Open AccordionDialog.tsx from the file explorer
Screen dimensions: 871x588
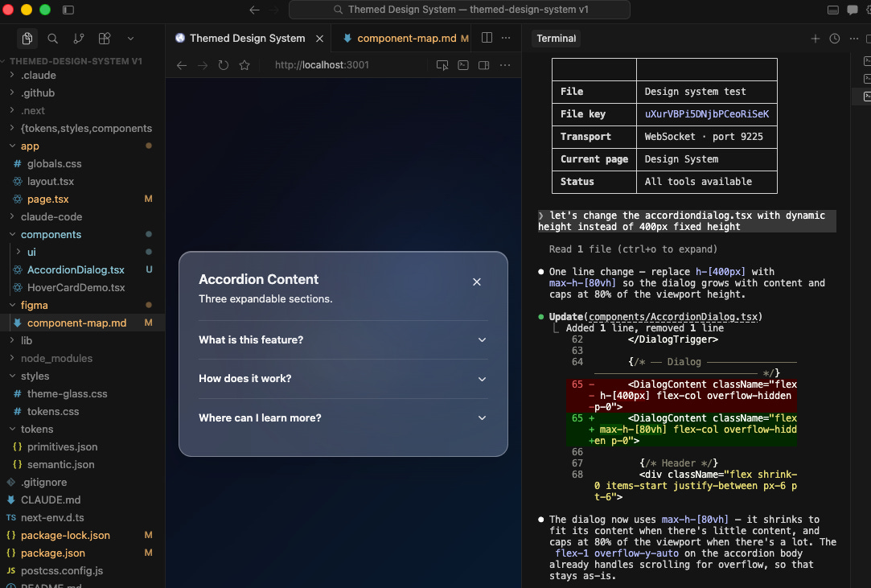click(x=76, y=269)
